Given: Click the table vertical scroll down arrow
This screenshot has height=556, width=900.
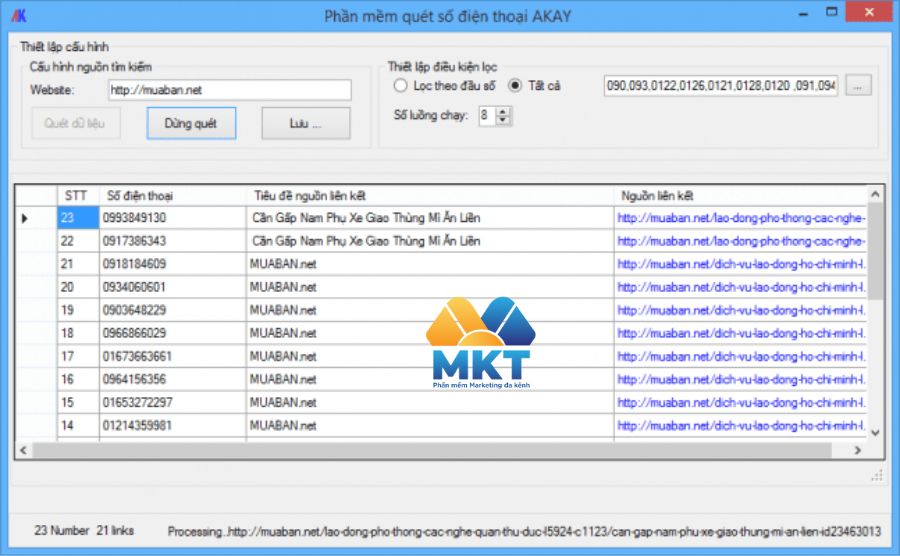Looking at the screenshot, I should point(875,433).
